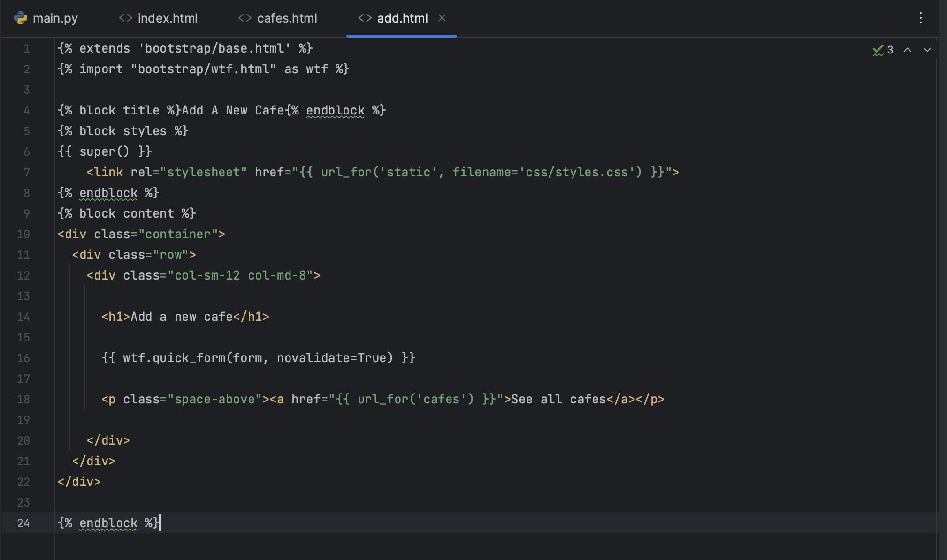The height and width of the screenshot is (560, 947).
Task: Click the HTML file icon on add.html tab
Action: pos(365,18)
